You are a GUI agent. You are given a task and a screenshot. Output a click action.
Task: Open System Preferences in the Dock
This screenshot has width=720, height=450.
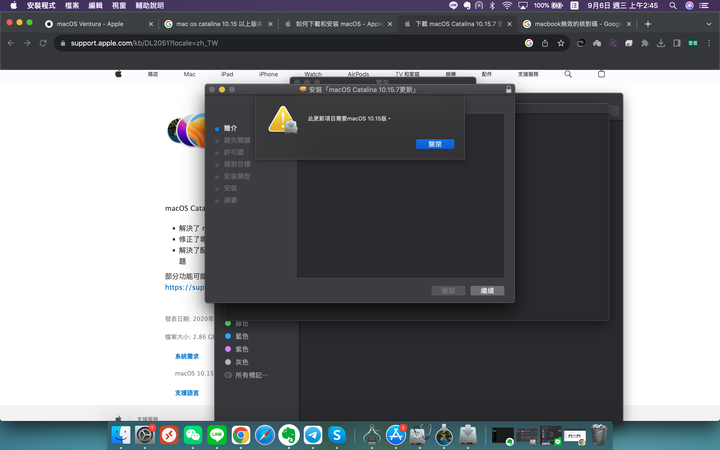click(145, 434)
